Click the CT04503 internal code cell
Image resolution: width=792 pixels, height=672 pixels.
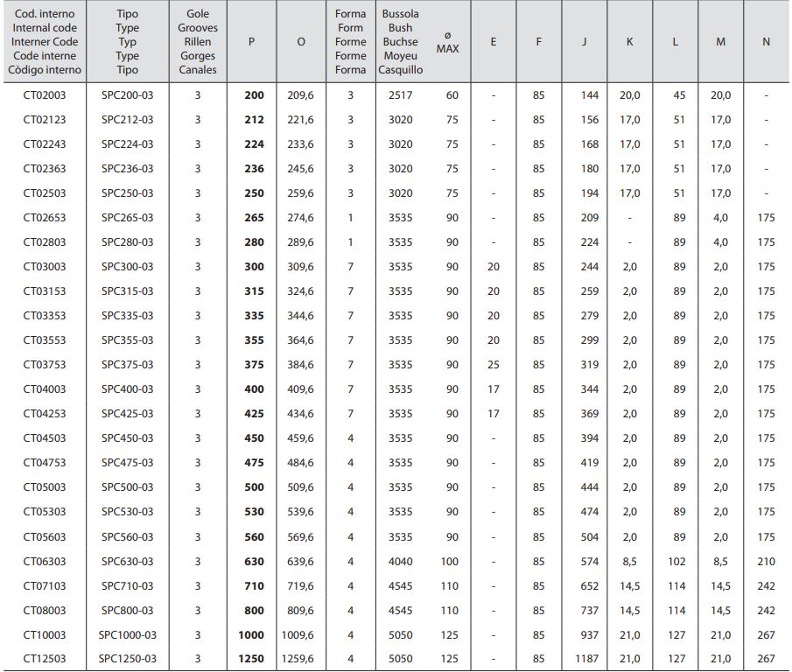pyautogui.click(x=44, y=438)
